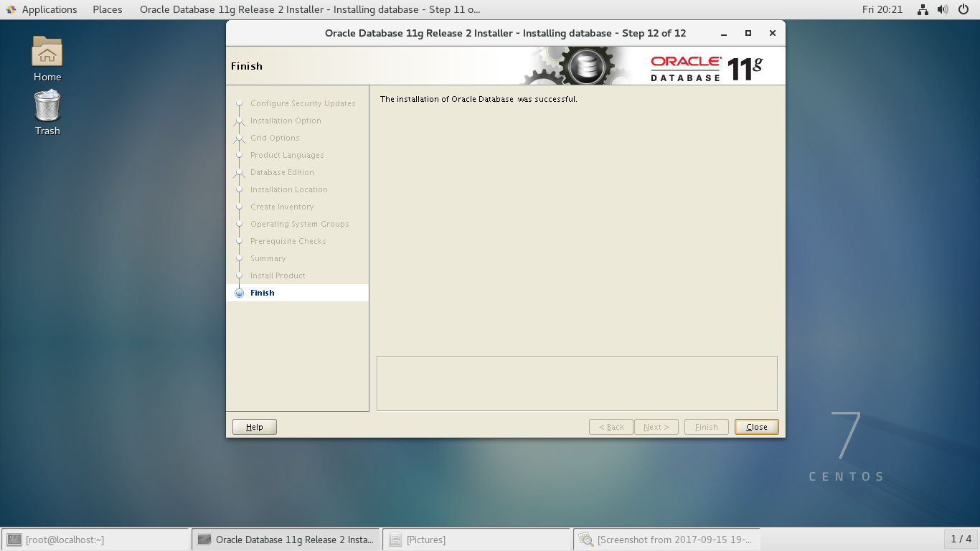This screenshot has height=551, width=980.
Task: Close installer window via title bar X
Action: [x=772, y=33]
